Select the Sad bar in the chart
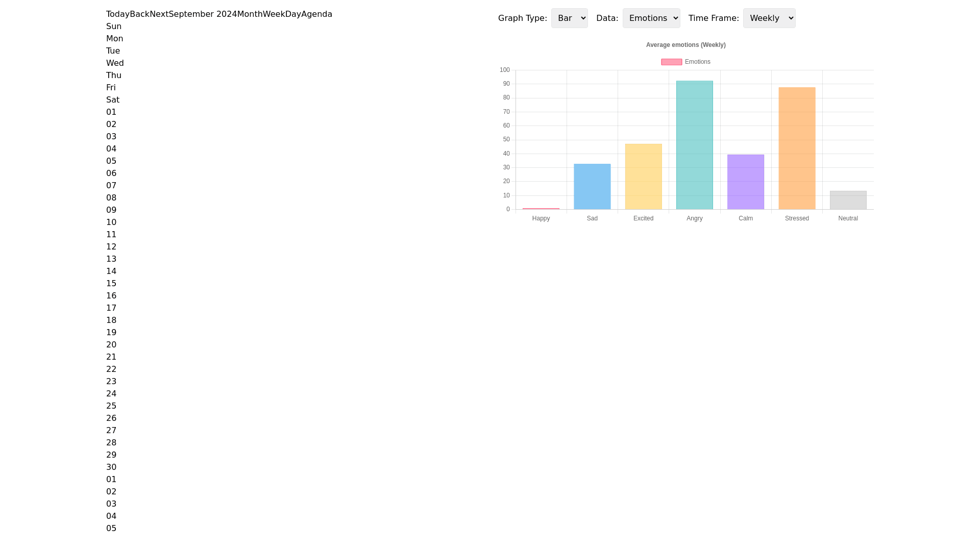This screenshot has height=551, width=980. [x=592, y=186]
